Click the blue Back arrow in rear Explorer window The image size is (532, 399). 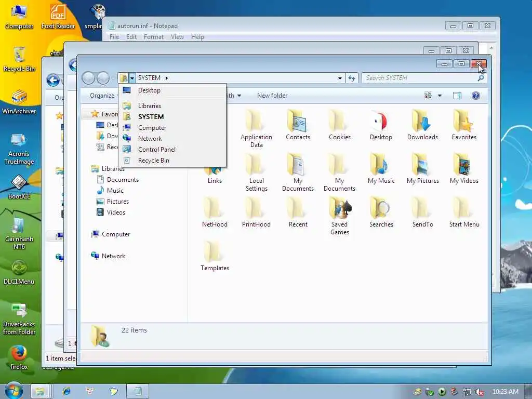tap(54, 81)
